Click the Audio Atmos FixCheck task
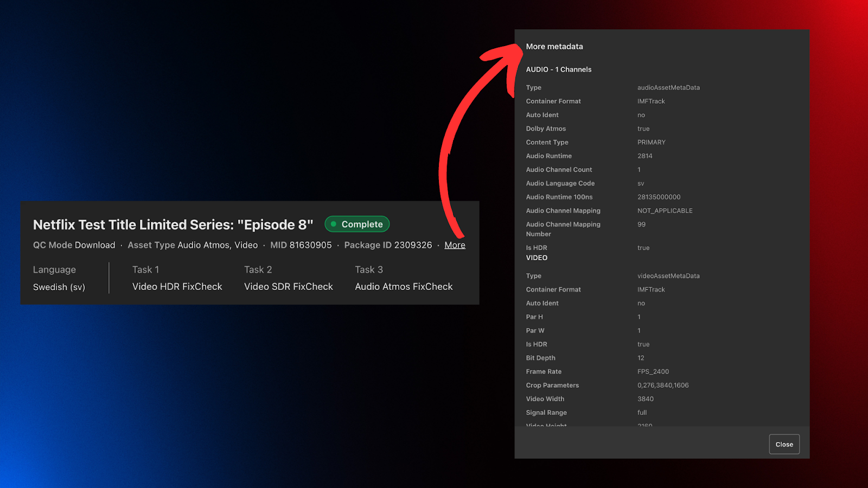Screen dimensions: 868x488 (x=404, y=286)
